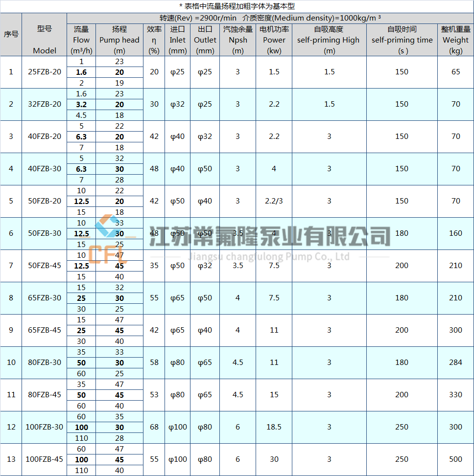Click the CFL company logo watermark
The width and height of the screenshot is (474, 476).
point(109,241)
